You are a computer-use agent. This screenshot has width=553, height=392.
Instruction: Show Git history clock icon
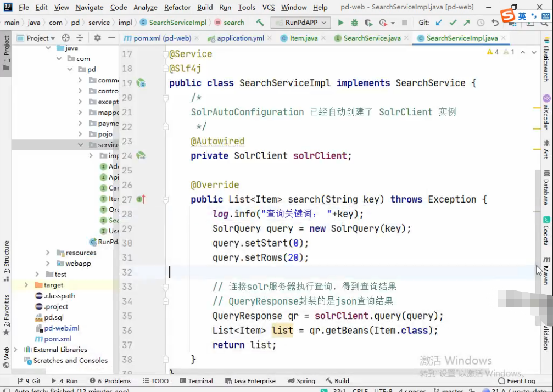point(481,23)
